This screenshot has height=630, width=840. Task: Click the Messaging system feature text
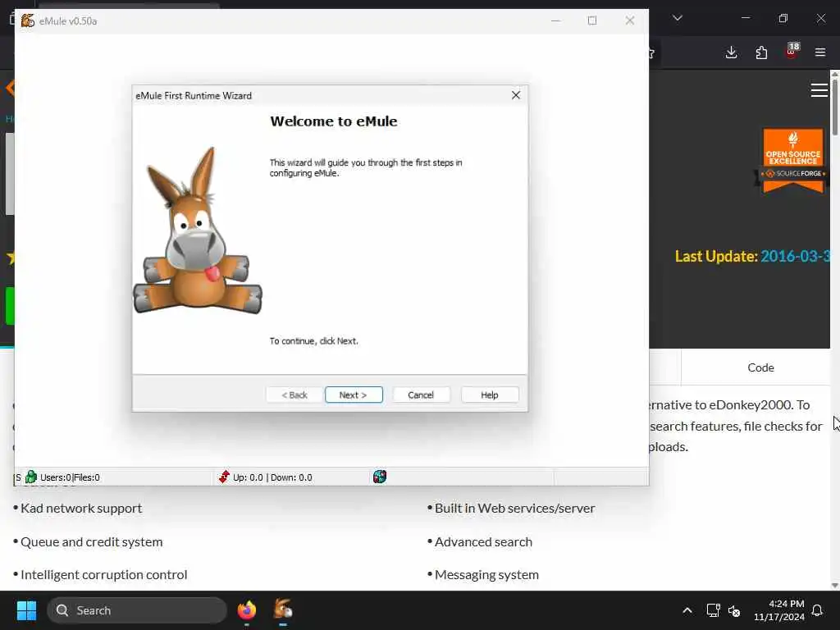(486, 574)
